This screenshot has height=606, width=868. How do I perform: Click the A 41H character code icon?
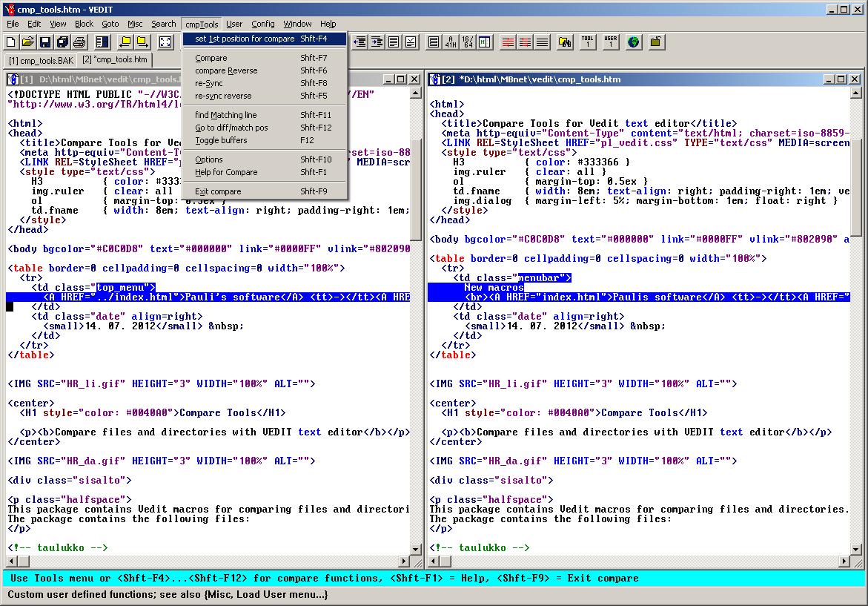click(x=451, y=42)
